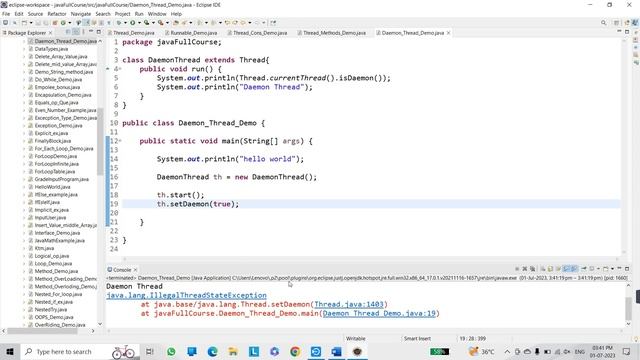The image size is (640, 360).
Task: Open the Run button dropdown arrow
Action: click(139, 23)
